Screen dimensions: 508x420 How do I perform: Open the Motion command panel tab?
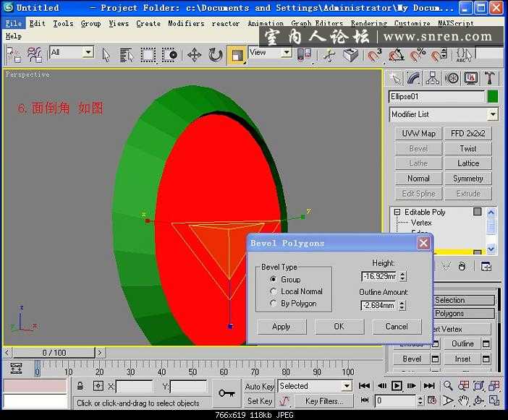click(x=452, y=78)
